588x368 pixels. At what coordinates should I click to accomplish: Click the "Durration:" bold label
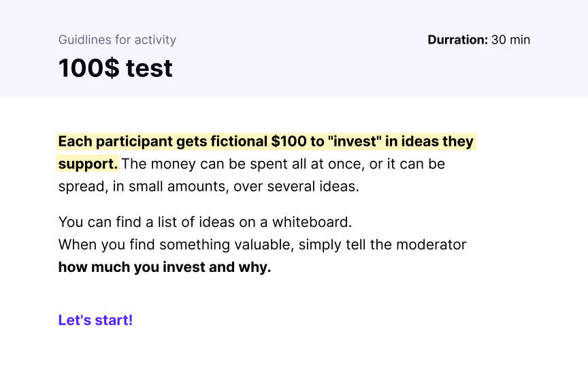[x=458, y=40]
